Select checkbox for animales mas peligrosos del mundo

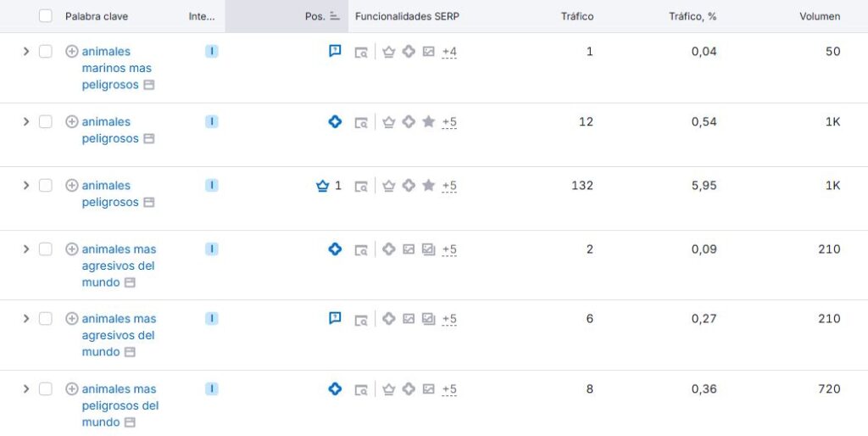pos(46,388)
